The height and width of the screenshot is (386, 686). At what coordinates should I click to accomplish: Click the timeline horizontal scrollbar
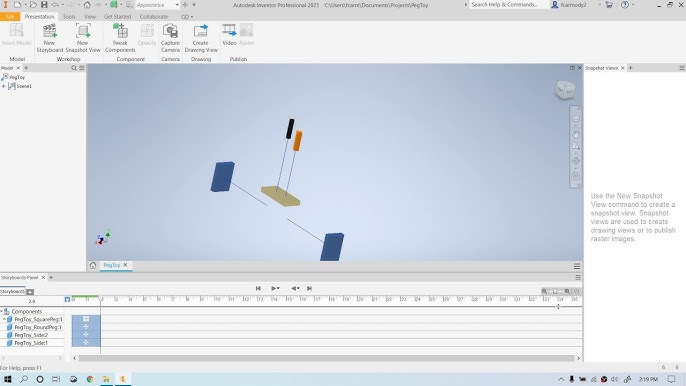[x=326, y=358]
